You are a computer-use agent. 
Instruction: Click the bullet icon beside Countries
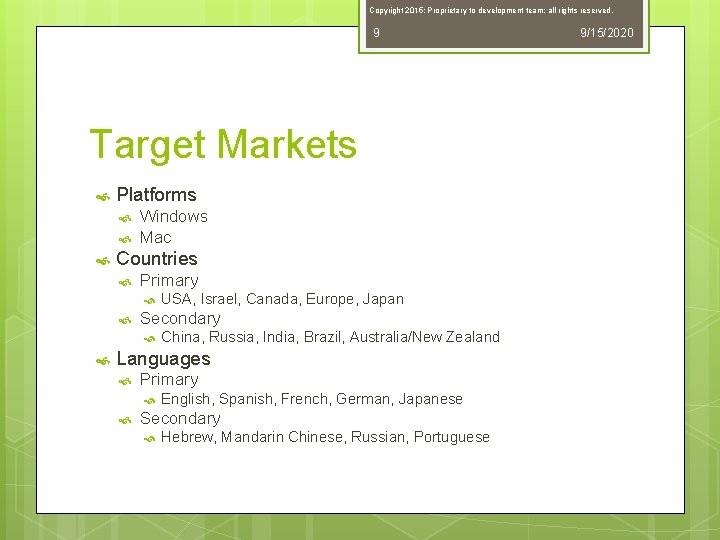pyautogui.click(x=103, y=261)
